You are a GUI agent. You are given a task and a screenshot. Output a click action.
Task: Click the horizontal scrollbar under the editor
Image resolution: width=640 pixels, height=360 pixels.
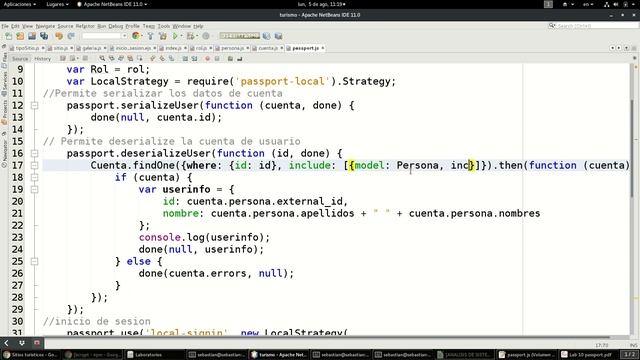pyautogui.click(x=327, y=338)
